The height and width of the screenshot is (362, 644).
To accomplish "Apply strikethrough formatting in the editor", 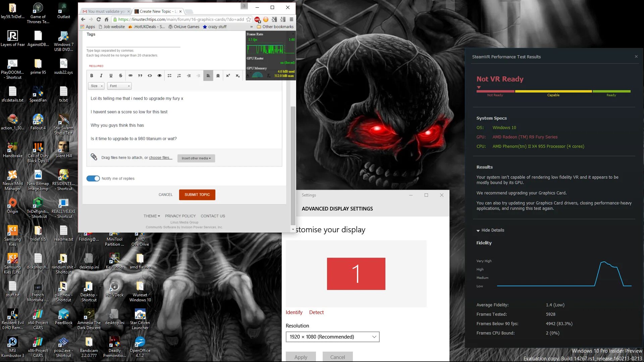I will (x=120, y=76).
